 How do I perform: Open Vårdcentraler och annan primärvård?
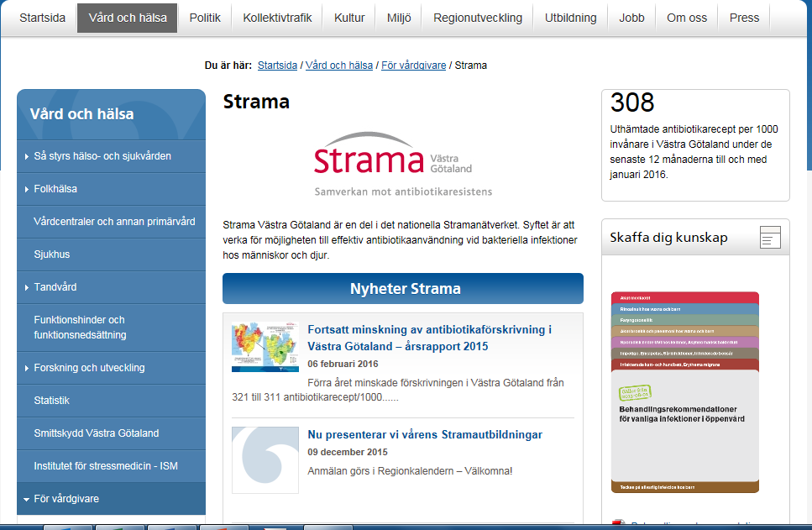coord(111,222)
